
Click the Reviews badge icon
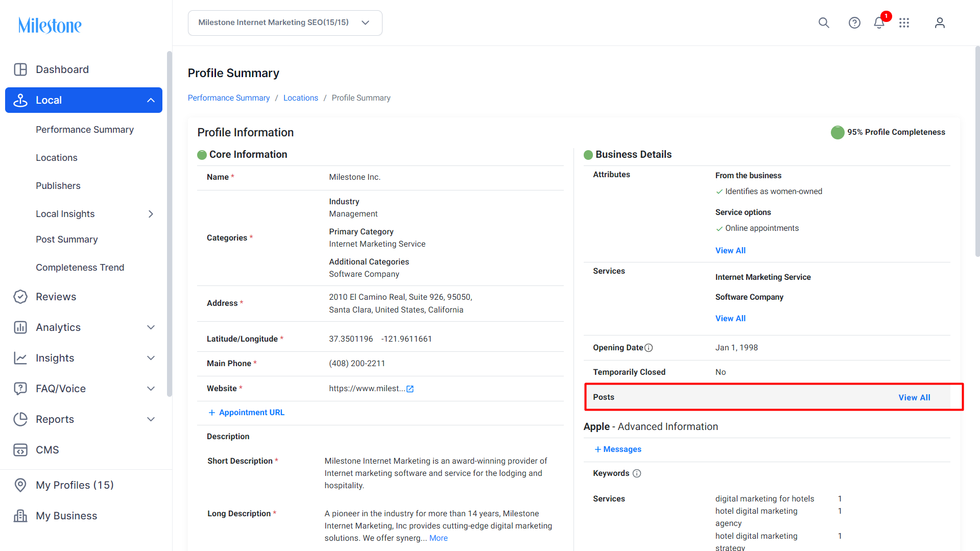point(20,297)
